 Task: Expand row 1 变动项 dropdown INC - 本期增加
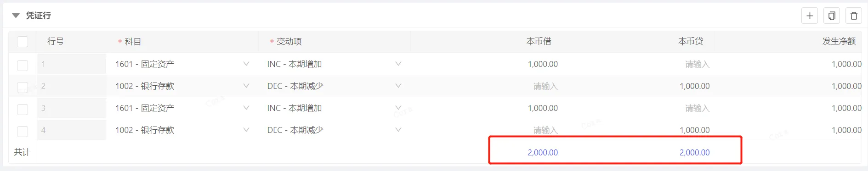click(334, 64)
